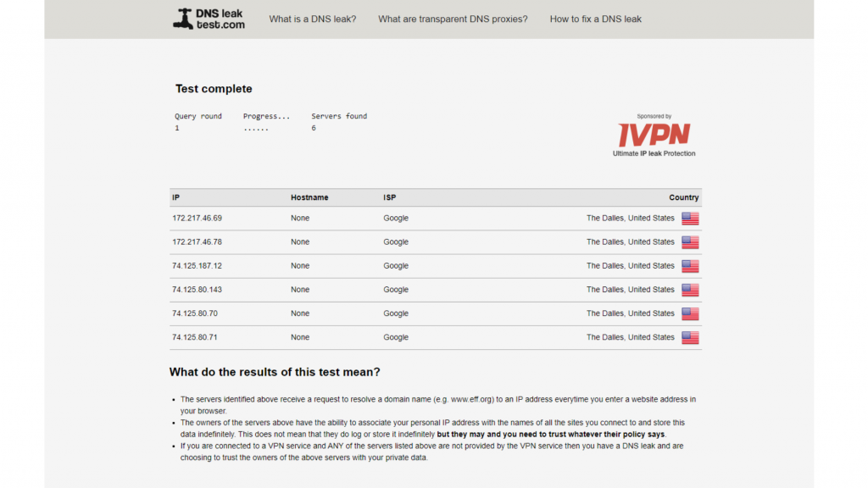Click the DNS leak test.com logo
This screenshot has height=488, width=868.
pos(209,19)
